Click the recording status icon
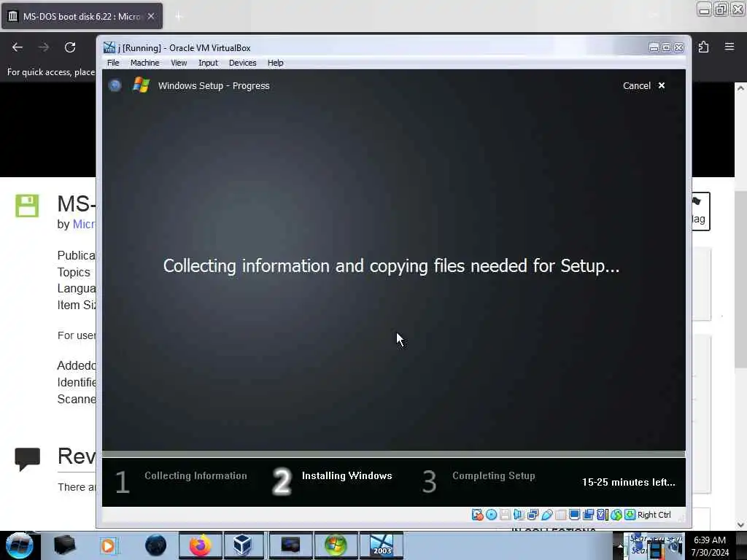Viewport: 747px width, 560px height. (x=589, y=515)
